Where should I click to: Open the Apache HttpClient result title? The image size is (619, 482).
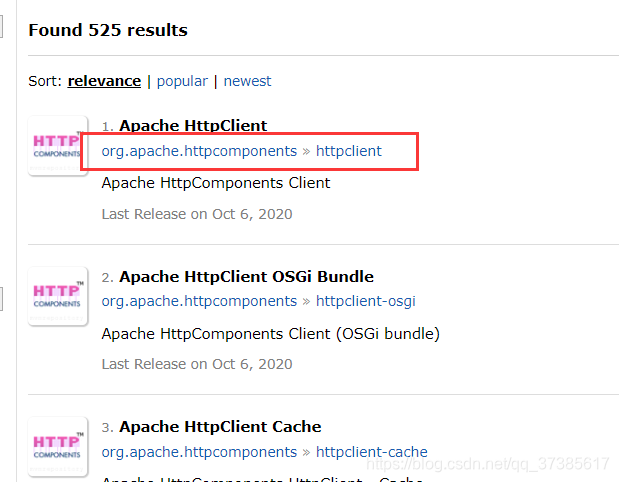193,126
